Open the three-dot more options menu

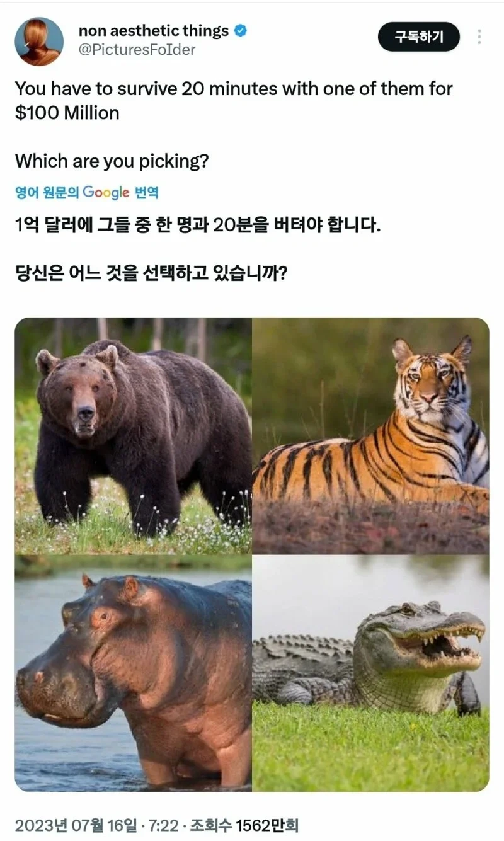[479, 37]
